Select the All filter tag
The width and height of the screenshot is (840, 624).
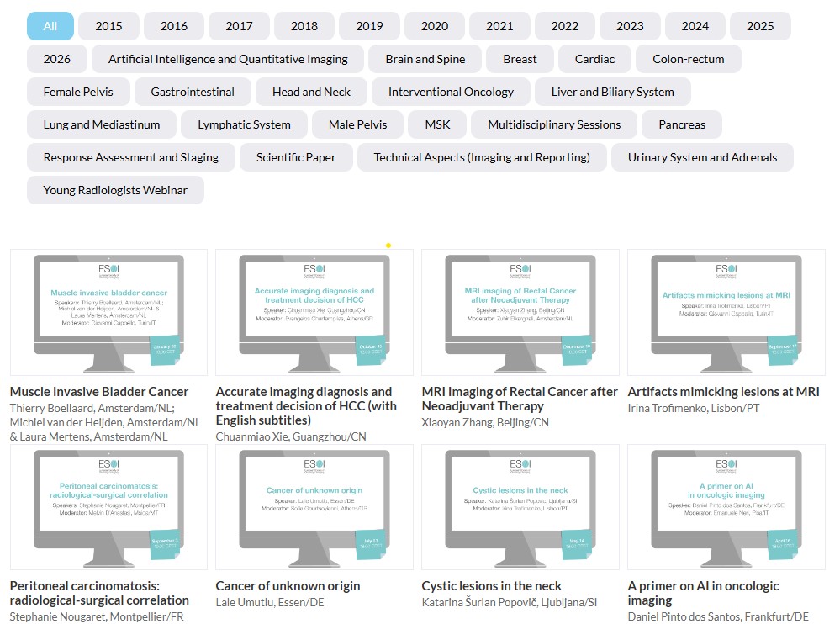pyautogui.click(x=50, y=26)
